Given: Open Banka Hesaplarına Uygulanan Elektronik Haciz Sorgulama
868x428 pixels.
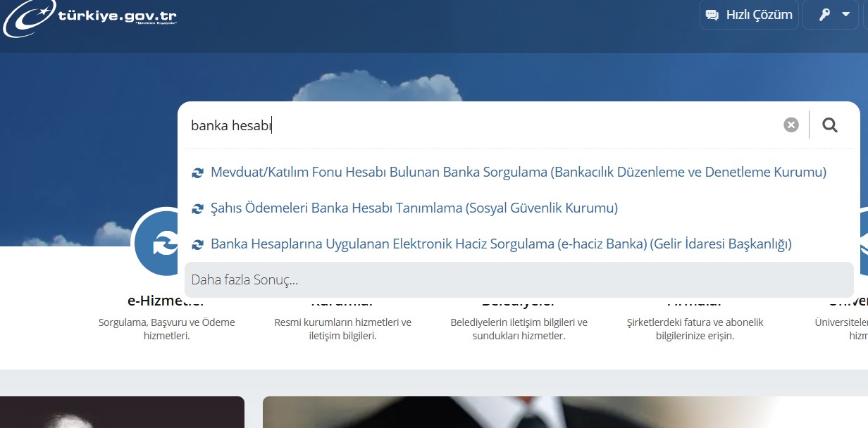Looking at the screenshot, I should click(501, 244).
